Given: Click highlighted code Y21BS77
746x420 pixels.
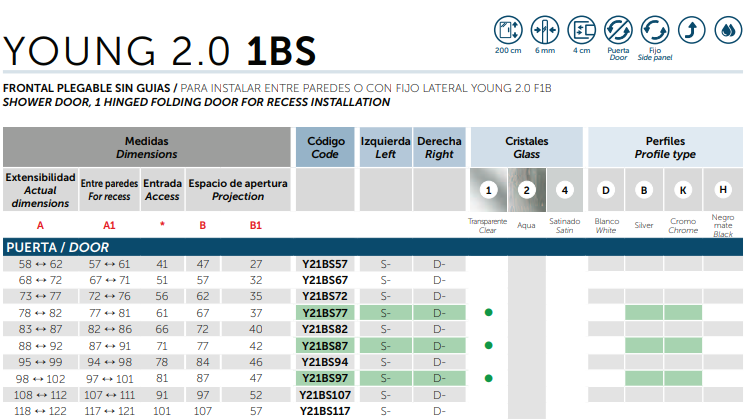Looking at the screenshot, I should point(325,313).
